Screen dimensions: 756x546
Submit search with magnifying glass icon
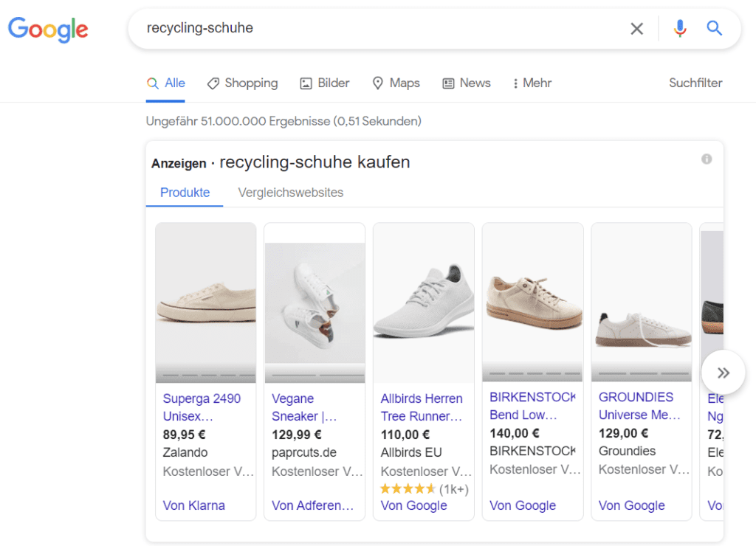coord(714,29)
